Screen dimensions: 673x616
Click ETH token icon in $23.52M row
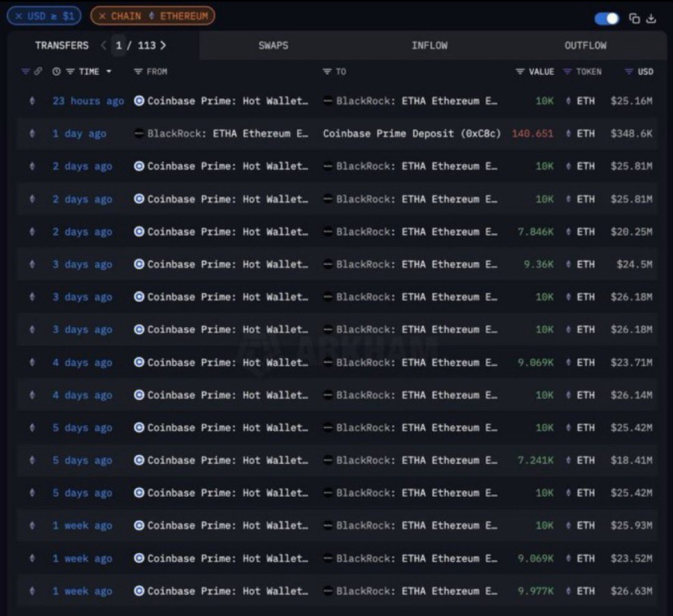[569, 558]
